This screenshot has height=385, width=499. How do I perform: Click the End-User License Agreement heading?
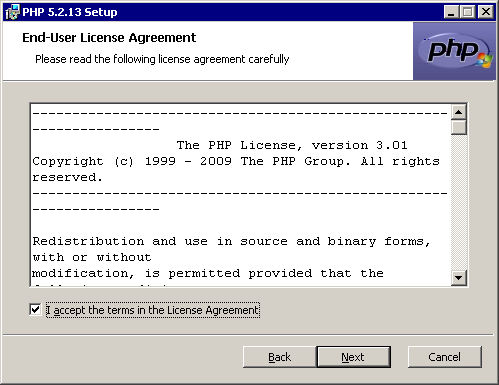click(109, 38)
